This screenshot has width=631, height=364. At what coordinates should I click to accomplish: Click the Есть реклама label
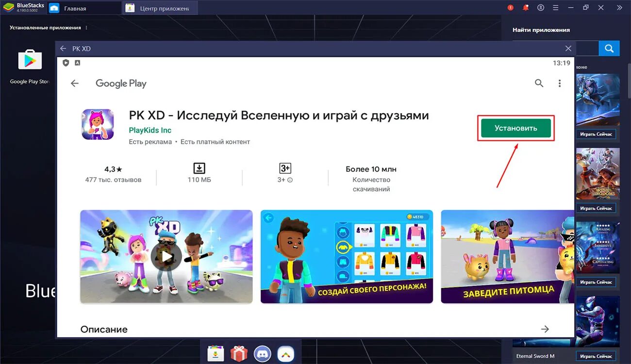tap(150, 142)
